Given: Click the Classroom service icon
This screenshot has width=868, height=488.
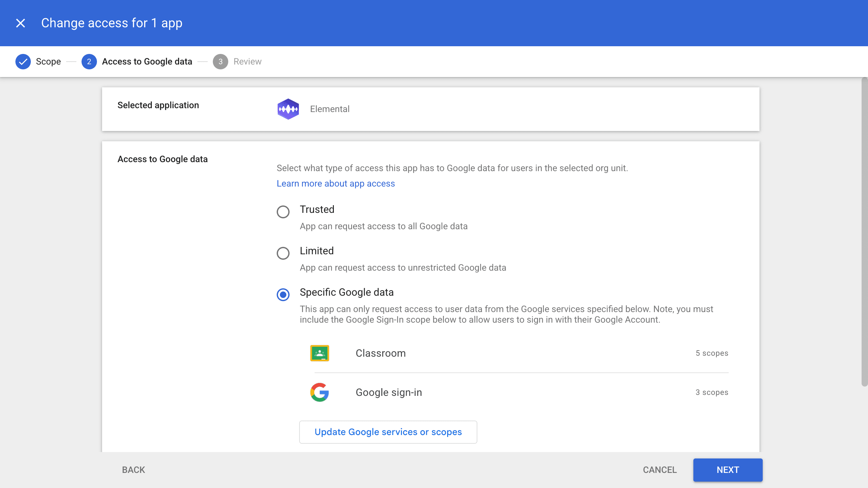Looking at the screenshot, I should coord(319,353).
